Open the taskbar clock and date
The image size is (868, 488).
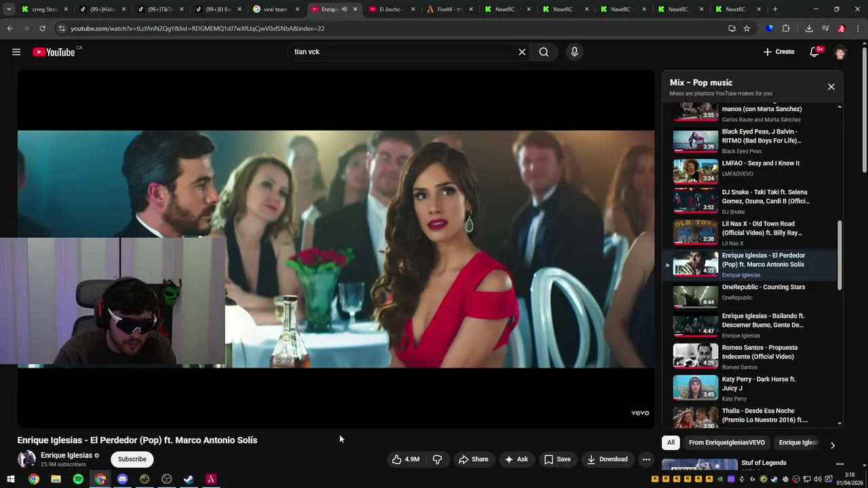click(850, 479)
